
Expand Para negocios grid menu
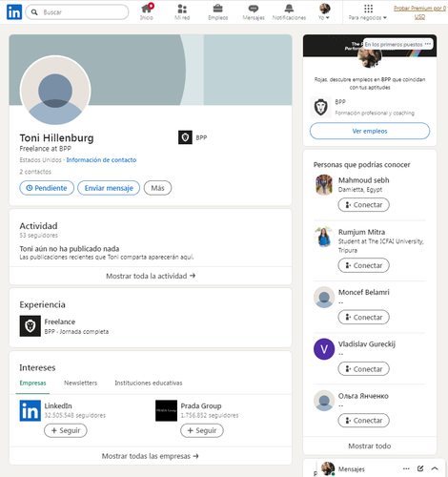(x=368, y=11)
